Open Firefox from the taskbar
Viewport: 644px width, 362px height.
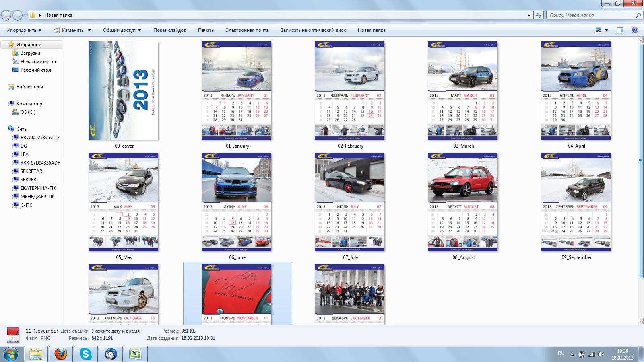(x=61, y=354)
